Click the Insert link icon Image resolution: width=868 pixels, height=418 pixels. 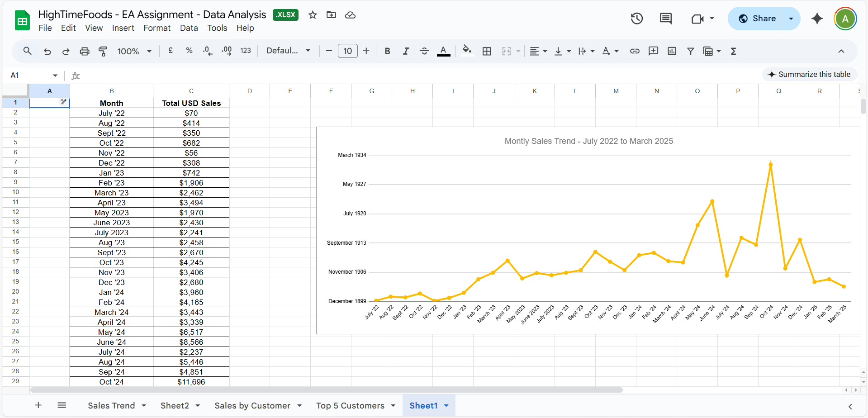pos(635,51)
